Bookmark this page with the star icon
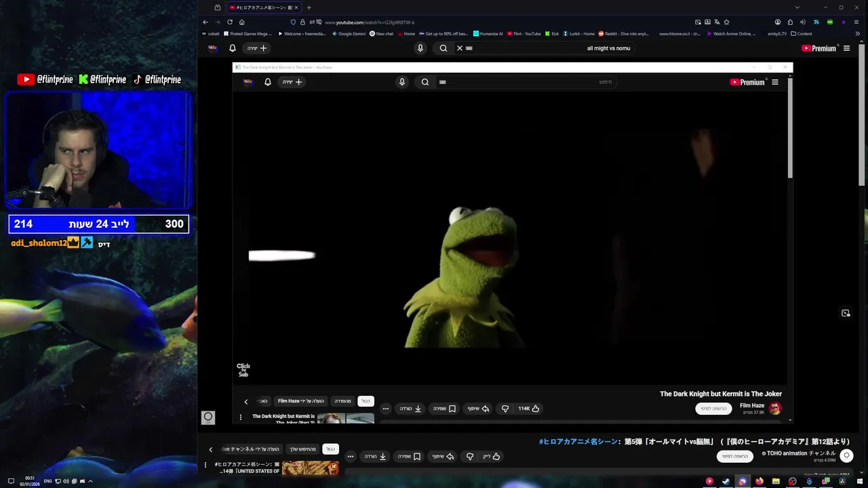 tap(726, 22)
